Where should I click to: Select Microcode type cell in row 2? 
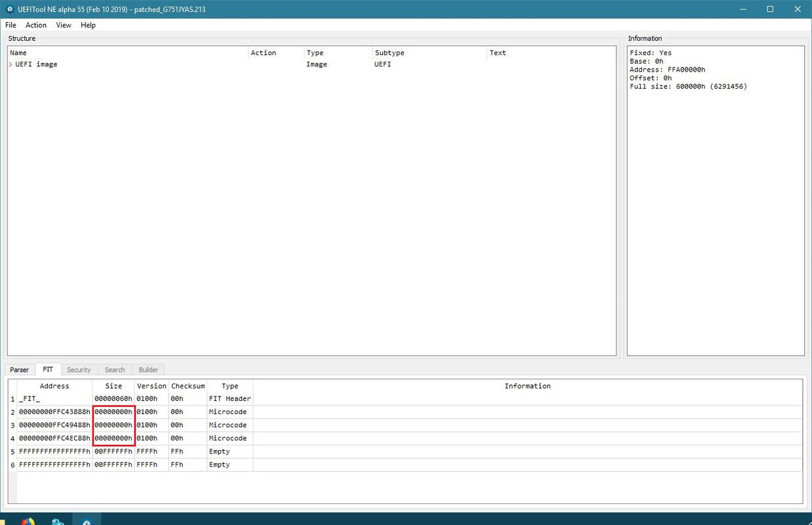(x=230, y=412)
